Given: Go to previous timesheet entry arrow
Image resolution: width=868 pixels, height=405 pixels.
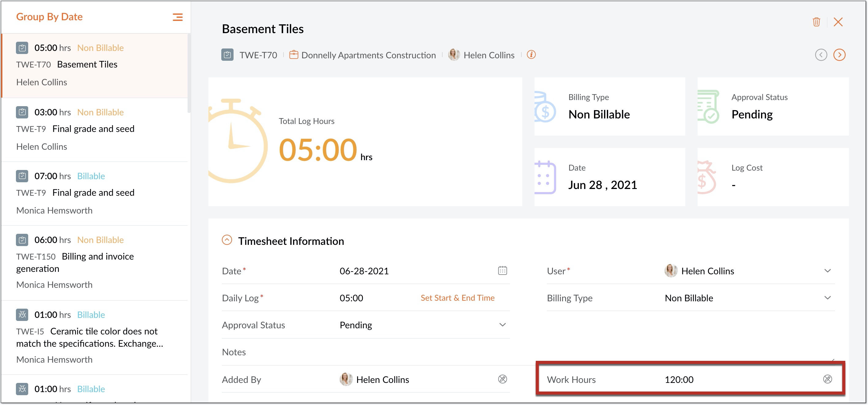Looking at the screenshot, I should 820,55.
